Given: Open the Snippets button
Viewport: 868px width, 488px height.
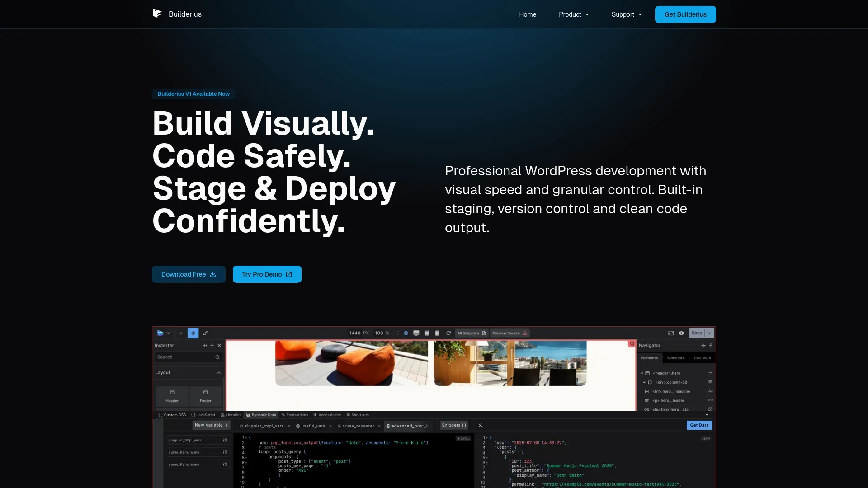Looking at the screenshot, I should point(454,425).
